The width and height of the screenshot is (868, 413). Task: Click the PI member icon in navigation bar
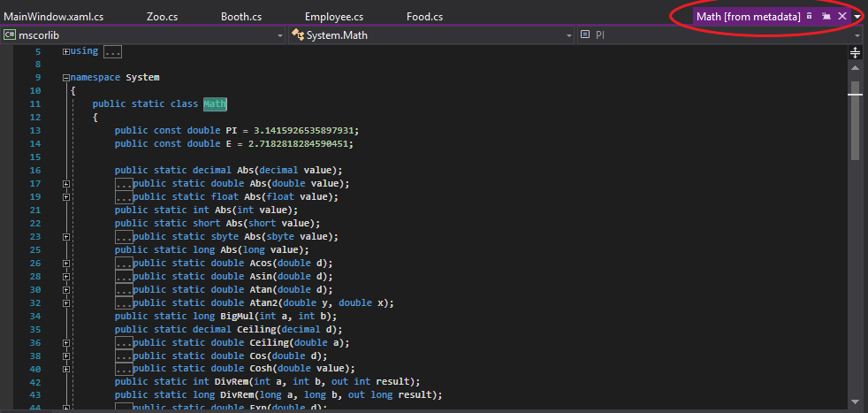[586, 35]
